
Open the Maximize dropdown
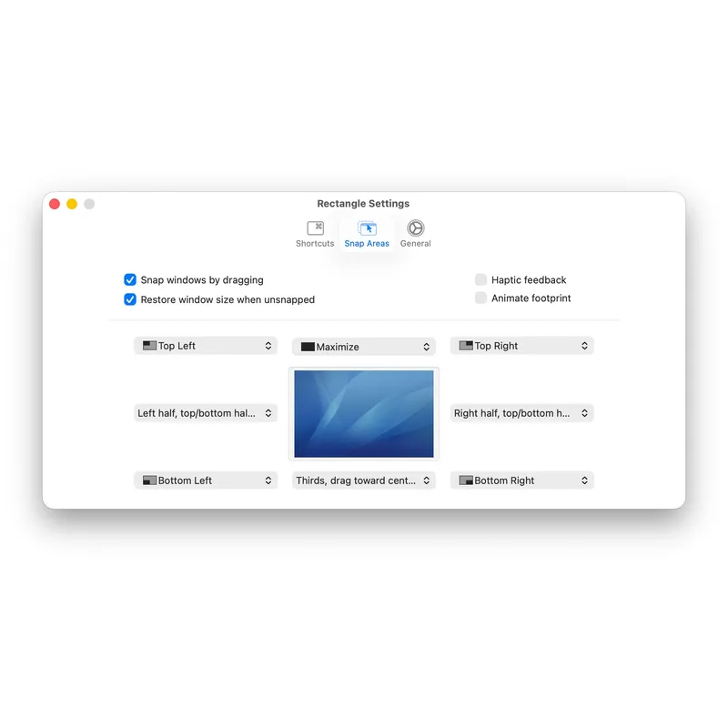click(364, 346)
